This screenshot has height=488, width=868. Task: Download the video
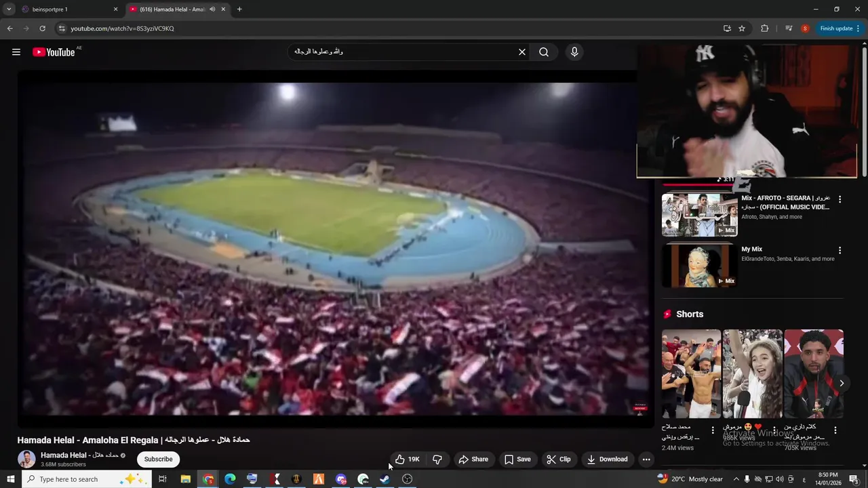[x=608, y=460]
